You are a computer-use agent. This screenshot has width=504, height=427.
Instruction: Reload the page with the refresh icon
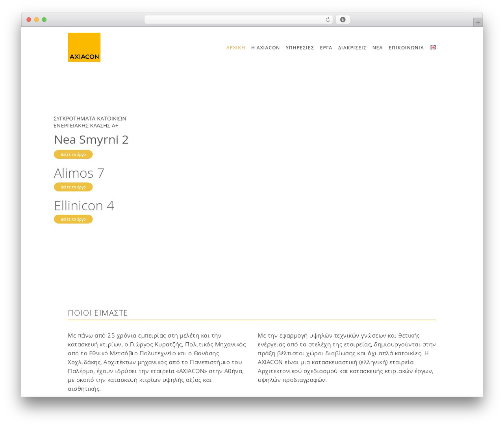pos(328,20)
